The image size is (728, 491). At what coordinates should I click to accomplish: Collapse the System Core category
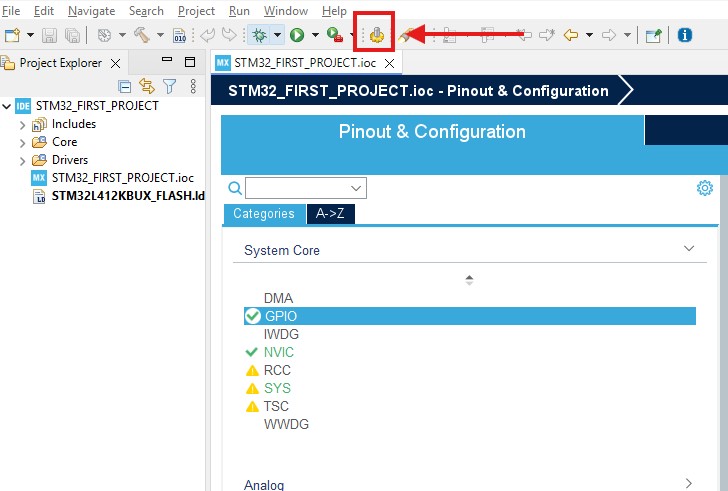pyautogui.click(x=689, y=248)
